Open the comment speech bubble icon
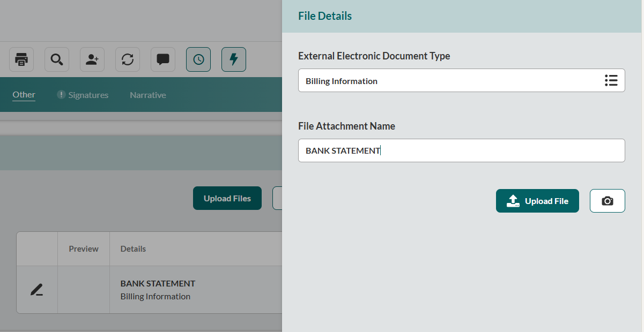This screenshot has height=332, width=644. tap(163, 59)
